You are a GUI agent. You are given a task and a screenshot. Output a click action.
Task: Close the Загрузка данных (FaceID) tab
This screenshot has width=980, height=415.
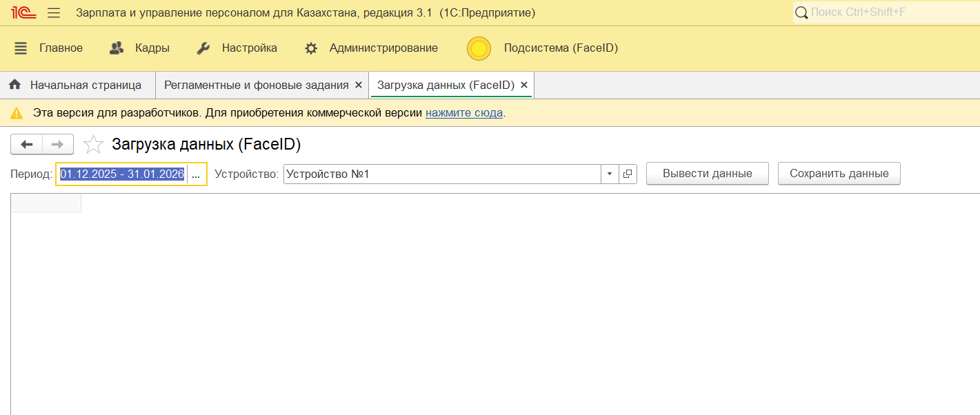pos(523,85)
